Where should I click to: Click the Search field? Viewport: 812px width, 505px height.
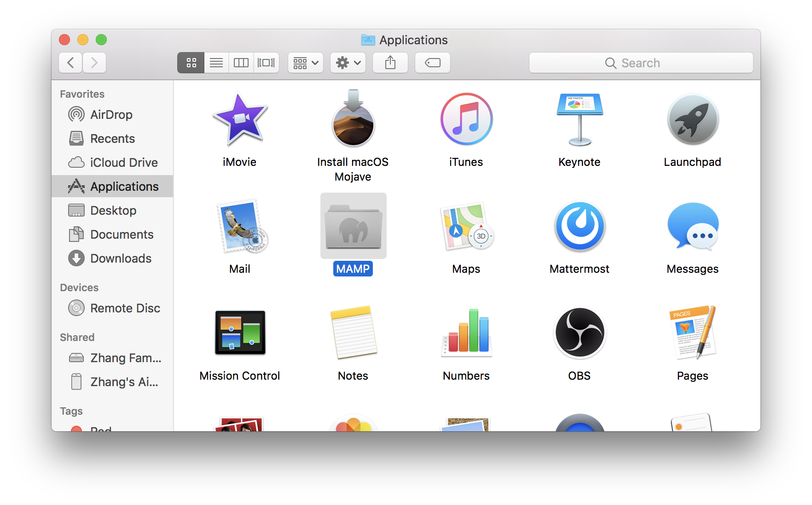(x=641, y=63)
